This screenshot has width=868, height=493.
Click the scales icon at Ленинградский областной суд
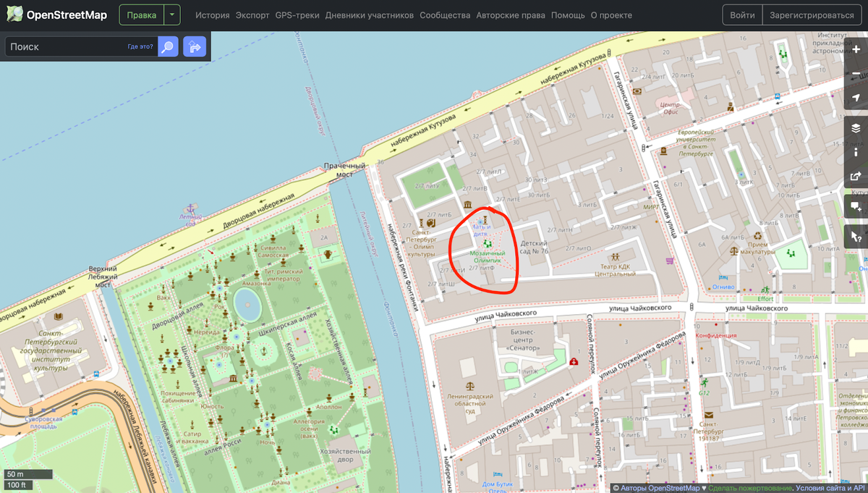click(x=471, y=386)
